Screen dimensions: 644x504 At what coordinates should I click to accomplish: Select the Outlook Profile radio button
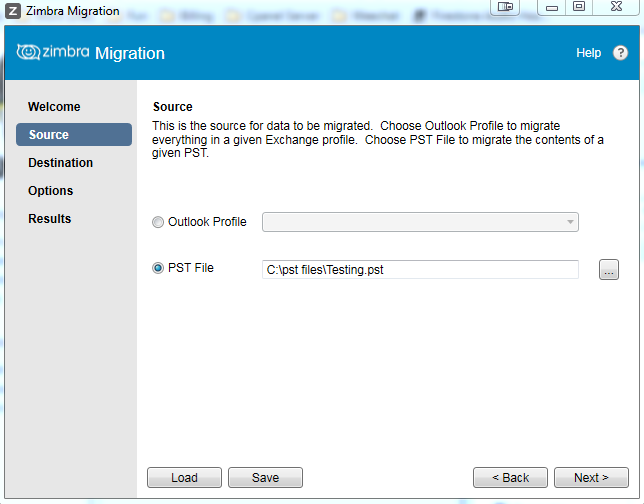click(x=158, y=222)
